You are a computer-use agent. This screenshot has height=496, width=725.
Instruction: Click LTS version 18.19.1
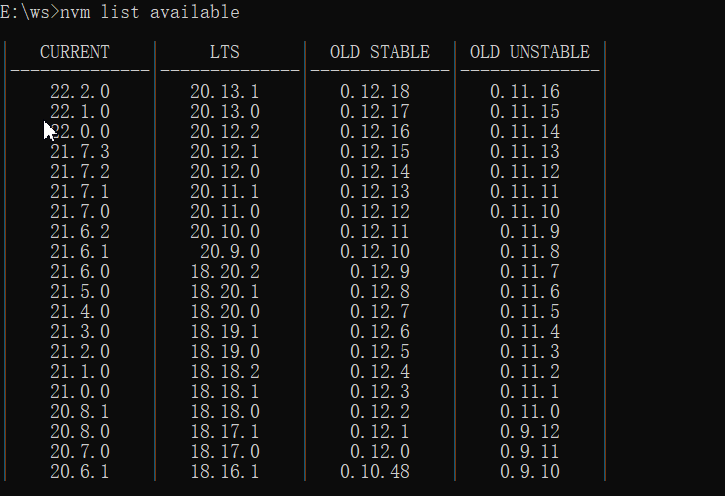[225, 331]
